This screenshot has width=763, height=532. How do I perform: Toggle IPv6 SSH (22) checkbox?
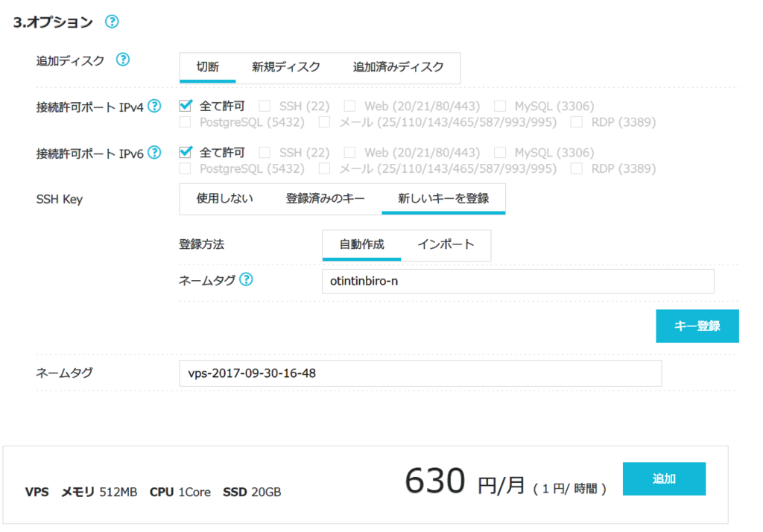(265, 152)
